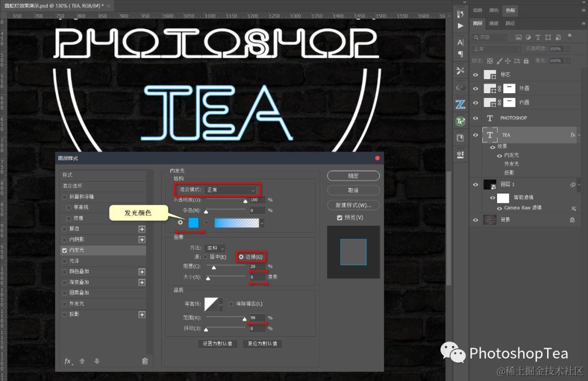Toggle the 预览(V) checkbox
This screenshot has width=588, height=381.
[x=339, y=217]
